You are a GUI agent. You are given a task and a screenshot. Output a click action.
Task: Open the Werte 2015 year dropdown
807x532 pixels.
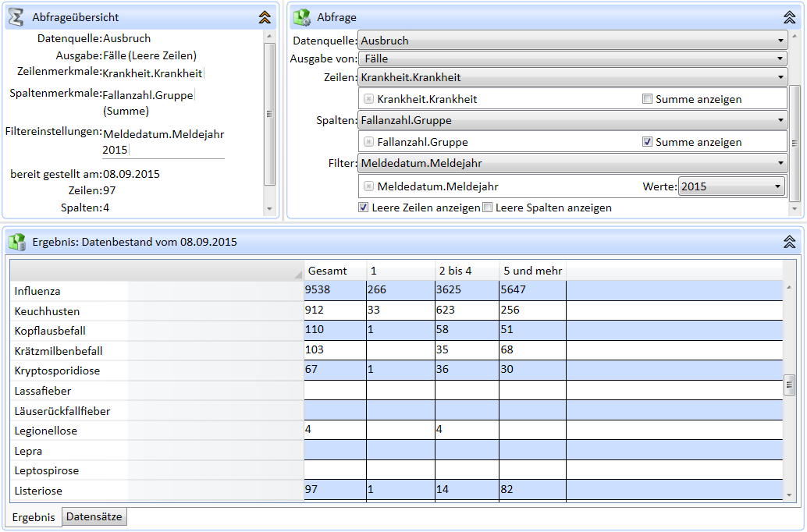(x=731, y=186)
